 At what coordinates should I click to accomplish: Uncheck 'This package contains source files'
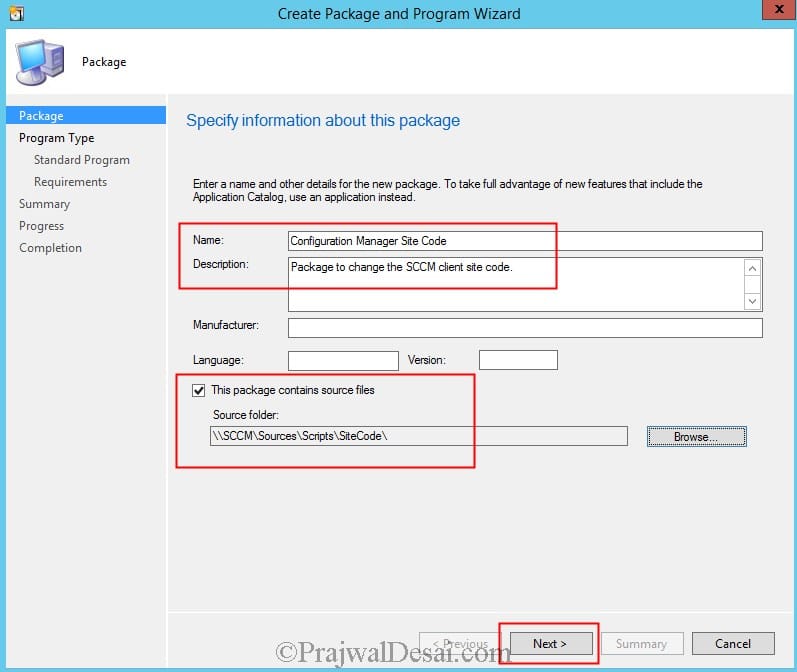pos(199,390)
